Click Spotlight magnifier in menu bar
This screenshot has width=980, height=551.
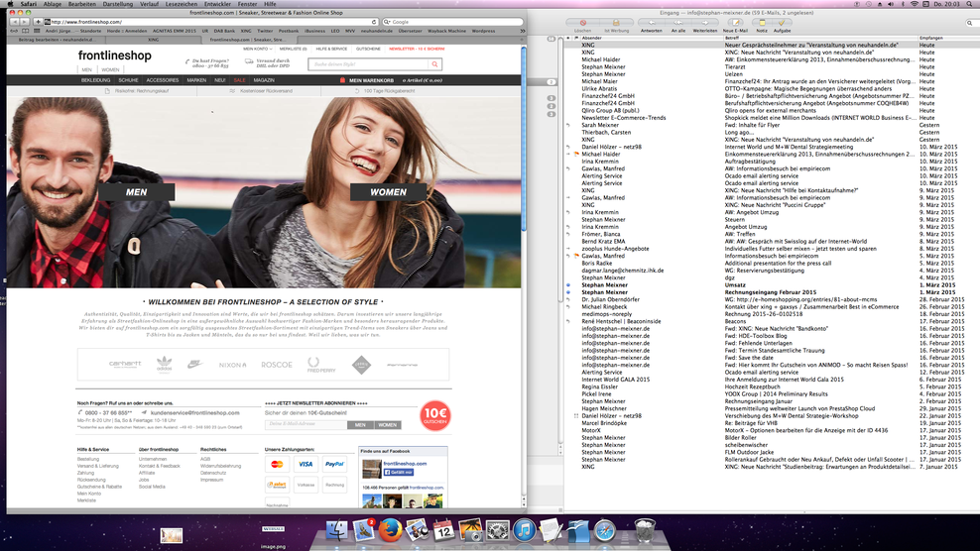point(971,4)
